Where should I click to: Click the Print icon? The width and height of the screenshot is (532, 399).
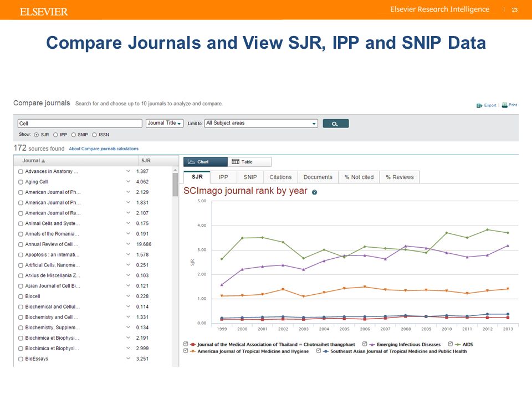click(504, 105)
